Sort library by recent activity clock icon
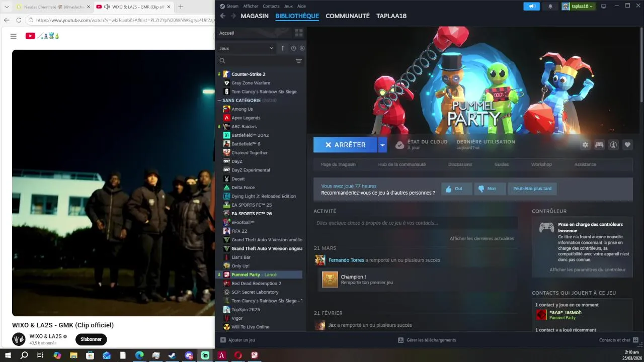 click(x=293, y=48)
